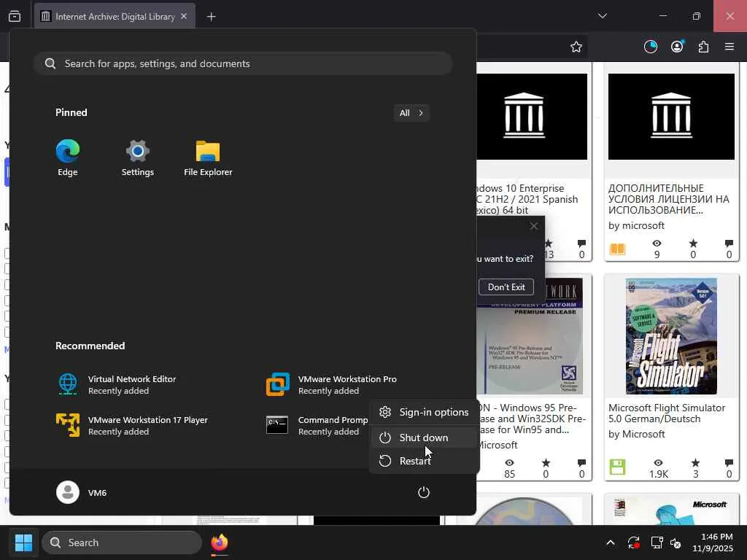Click the Russian license item texts book icon

coord(617,249)
